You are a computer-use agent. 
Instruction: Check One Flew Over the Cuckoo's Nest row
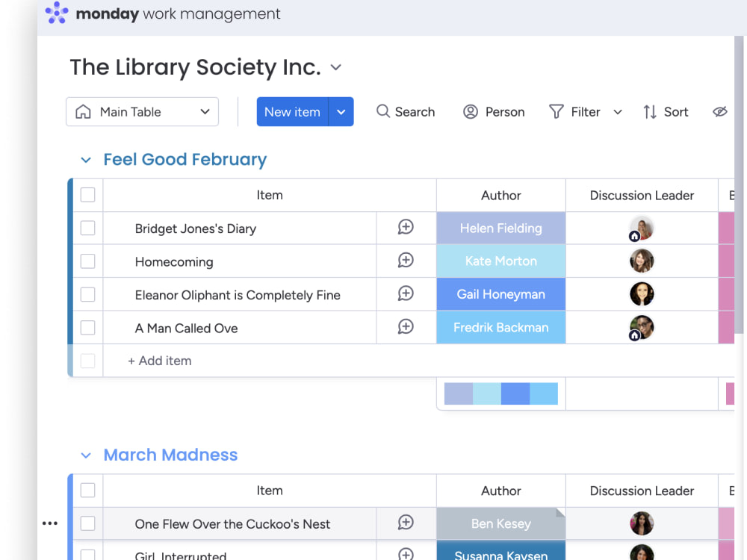point(87,523)
